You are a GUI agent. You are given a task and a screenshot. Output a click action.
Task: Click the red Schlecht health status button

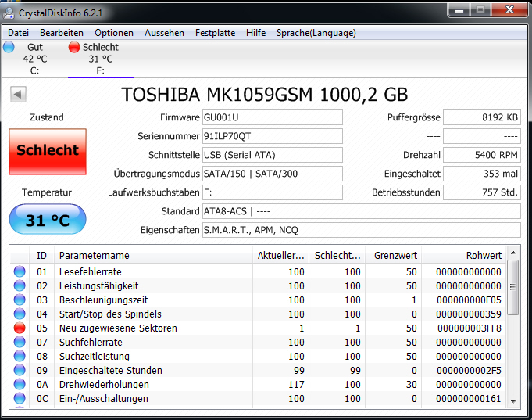click(x=48, y=152)
